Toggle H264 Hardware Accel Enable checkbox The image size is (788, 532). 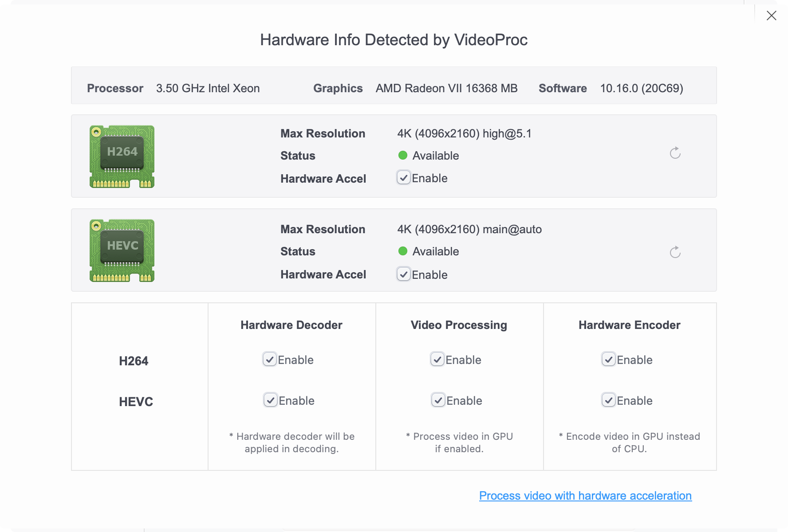tap(404, 178)
